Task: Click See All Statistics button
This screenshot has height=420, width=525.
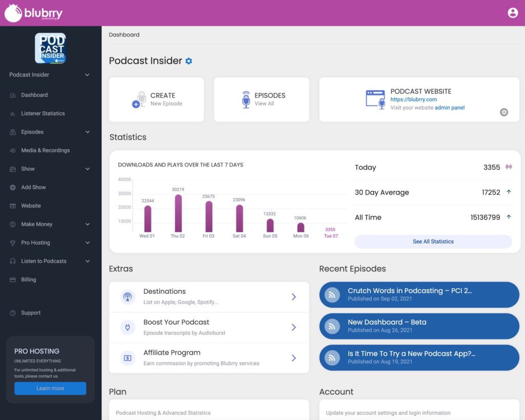Action: point(433,242)
